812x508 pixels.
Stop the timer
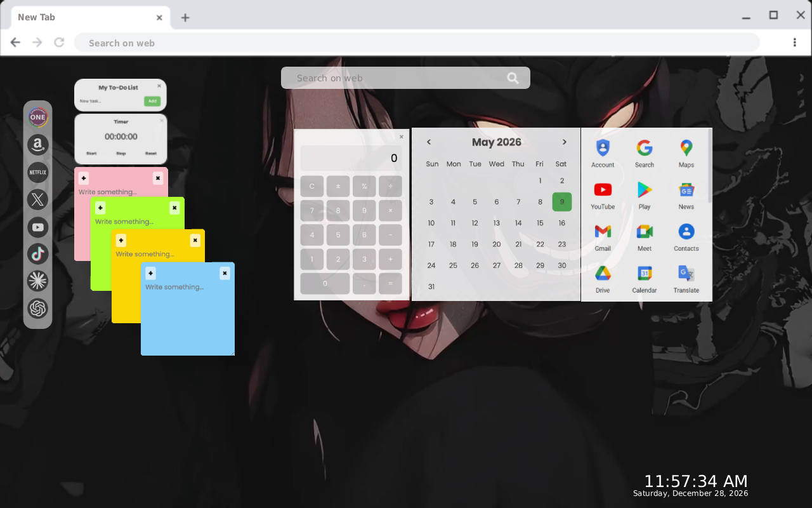pyautogui.click(x=121, y=154)
